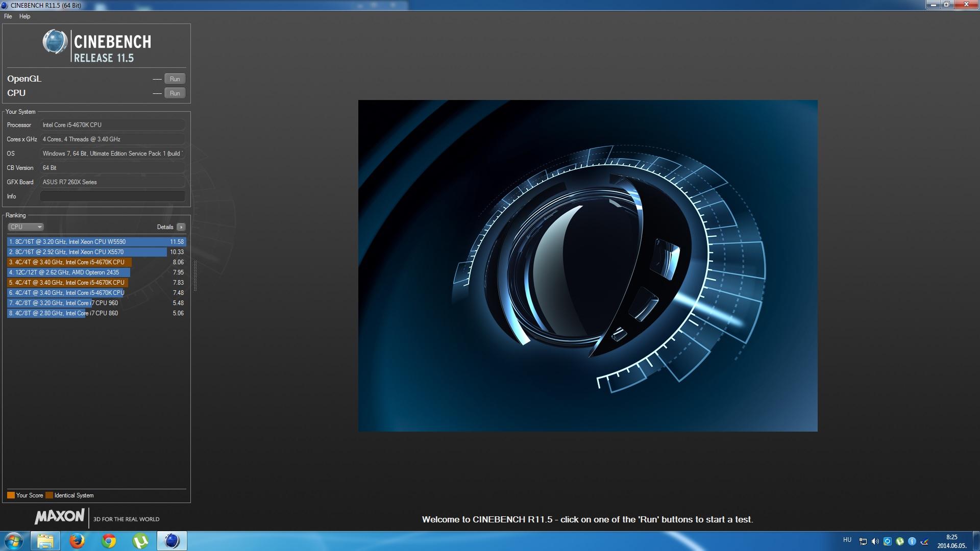
Task: Select i5-4670K ranking entry scoring 8.06
Action: tap(96, 262)
